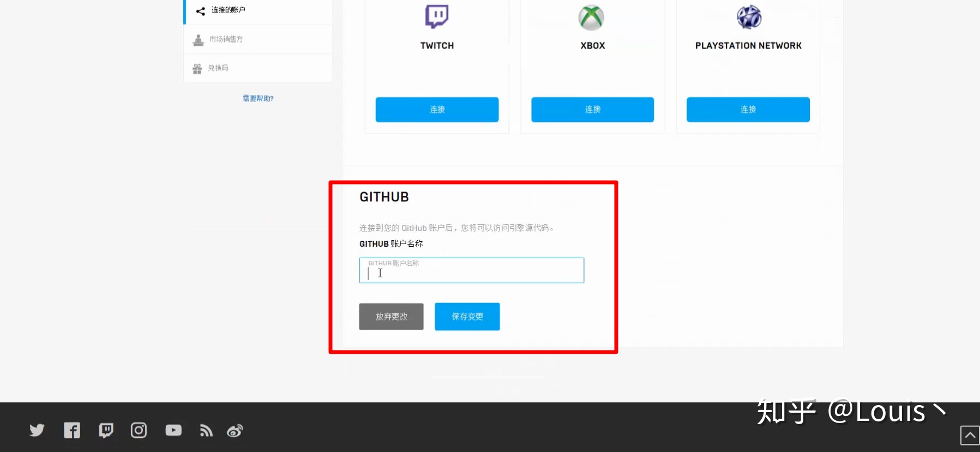The height and width of the screenshot is (452, 980).
Task: Click the seller icon beside 市场销售方
Action: (199, 40)
